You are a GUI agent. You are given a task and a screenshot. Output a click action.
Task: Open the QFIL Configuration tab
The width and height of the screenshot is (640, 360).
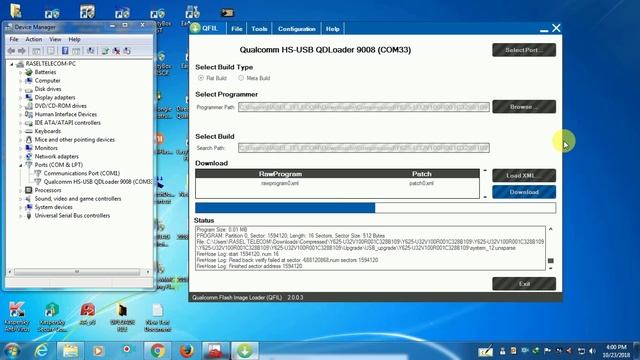[297, 29]
